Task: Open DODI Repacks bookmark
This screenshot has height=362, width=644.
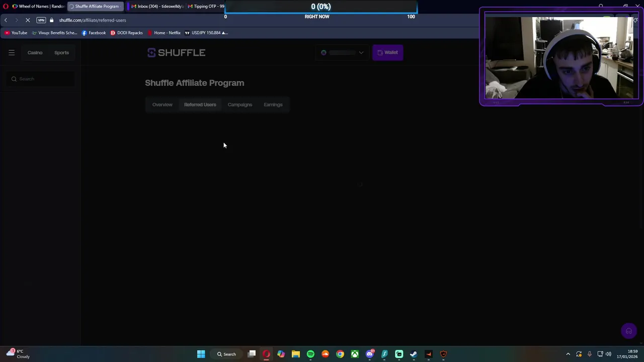Action: (127, 33)
